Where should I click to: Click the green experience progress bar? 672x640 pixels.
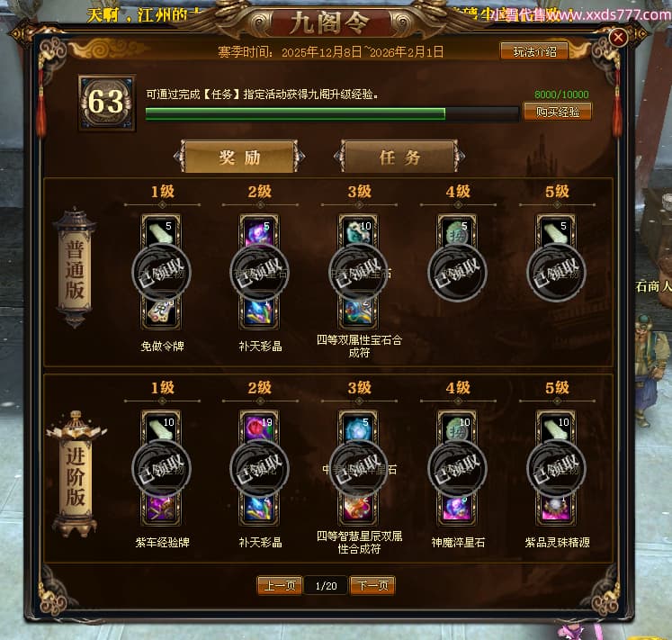coord(332,113)
